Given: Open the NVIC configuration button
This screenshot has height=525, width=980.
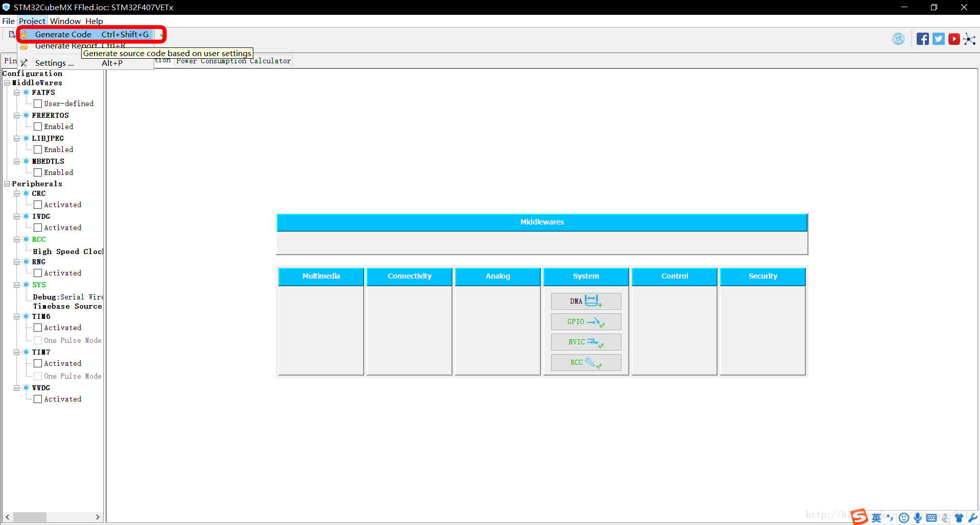Looking at the screenshot, I should (586, 342).
